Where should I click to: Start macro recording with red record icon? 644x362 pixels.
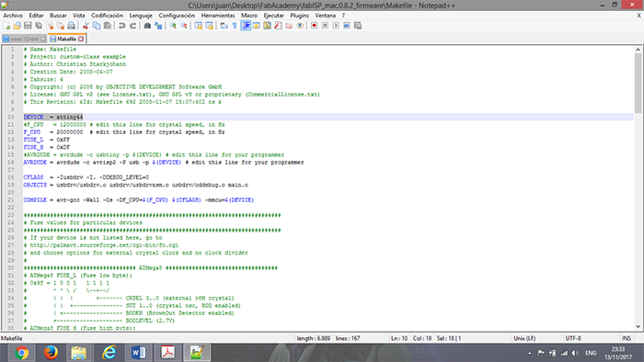314,26
